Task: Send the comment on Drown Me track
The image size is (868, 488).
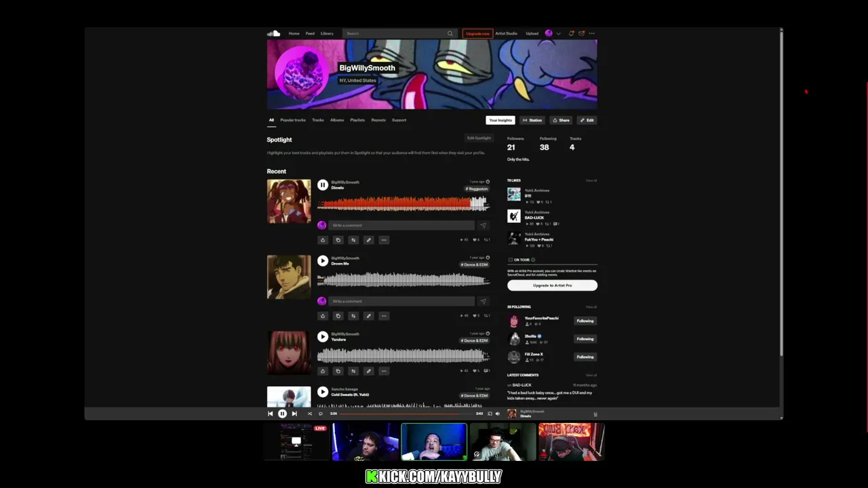Action: 483,302
